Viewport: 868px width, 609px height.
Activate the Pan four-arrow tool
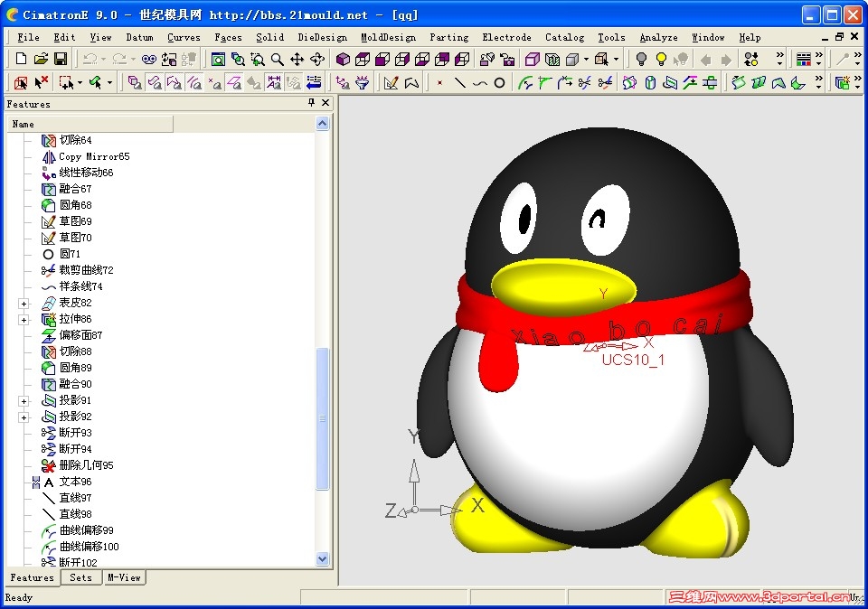coord(297,60)
